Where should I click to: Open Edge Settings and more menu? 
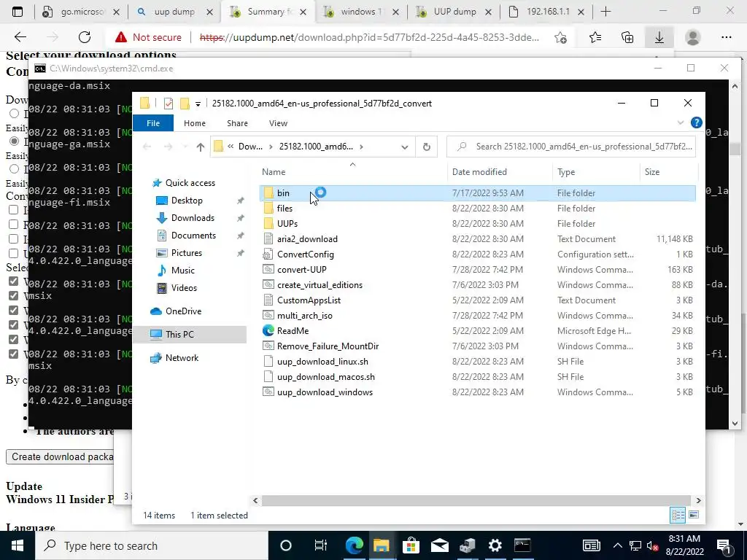pyautogui.click(x=726, y=37)
